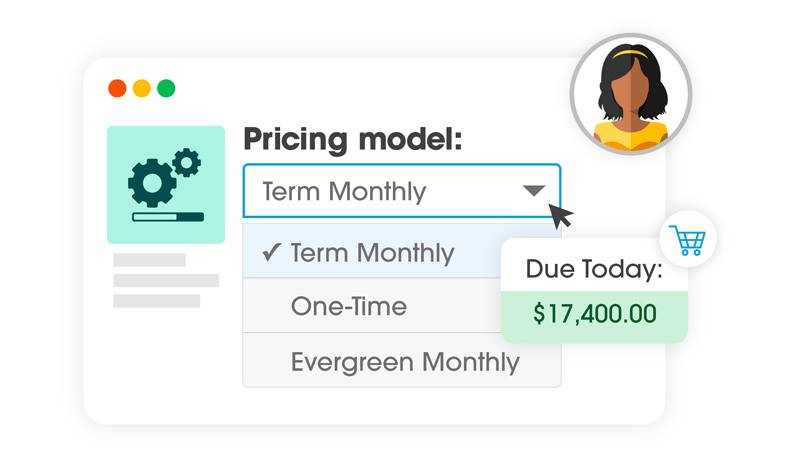Click the red close window dot
800x457 pixels.
pos(117,88)
